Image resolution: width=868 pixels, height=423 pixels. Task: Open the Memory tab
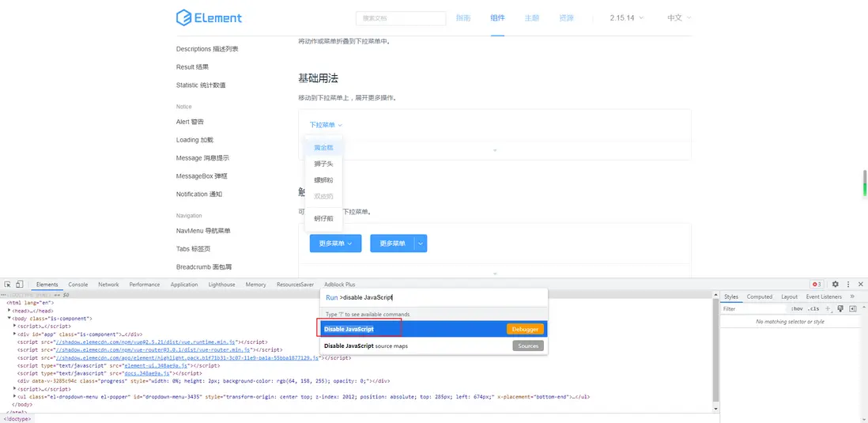(x=256, y=285)
